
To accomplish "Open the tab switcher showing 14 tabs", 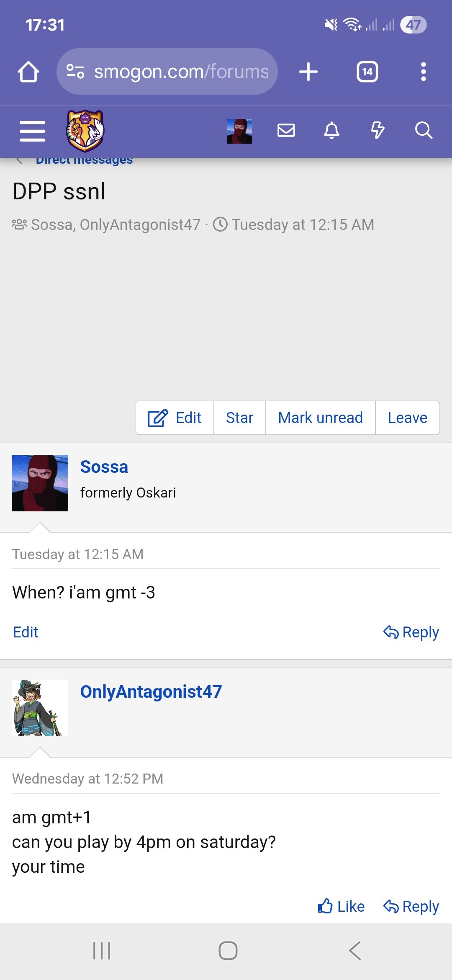I will click(x=367, y=72).
